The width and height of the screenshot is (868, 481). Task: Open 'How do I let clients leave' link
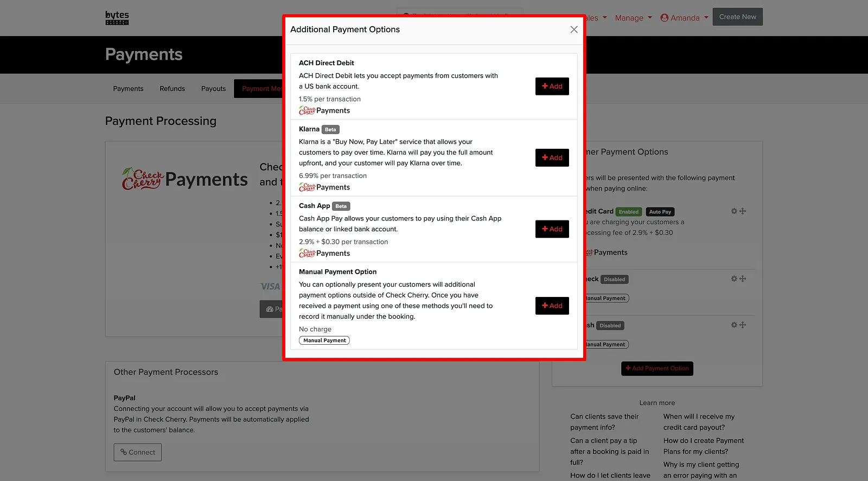[610, 475]
